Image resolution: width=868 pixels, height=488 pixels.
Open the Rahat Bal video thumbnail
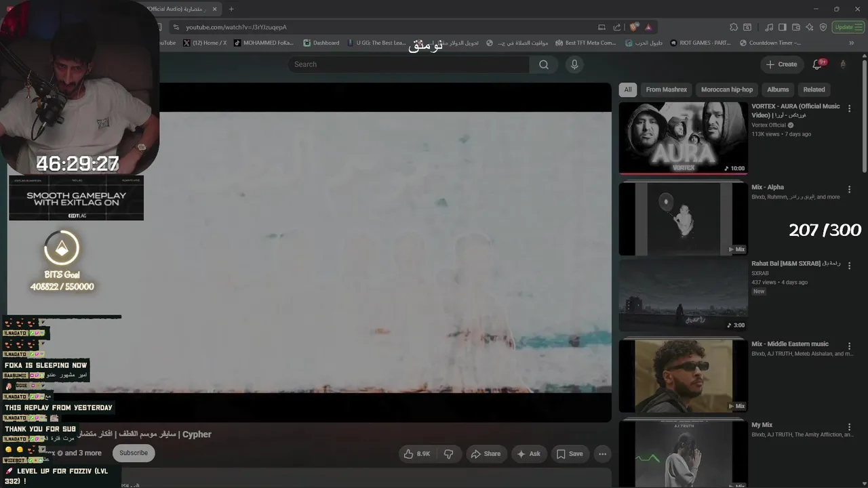click(683, 296)
